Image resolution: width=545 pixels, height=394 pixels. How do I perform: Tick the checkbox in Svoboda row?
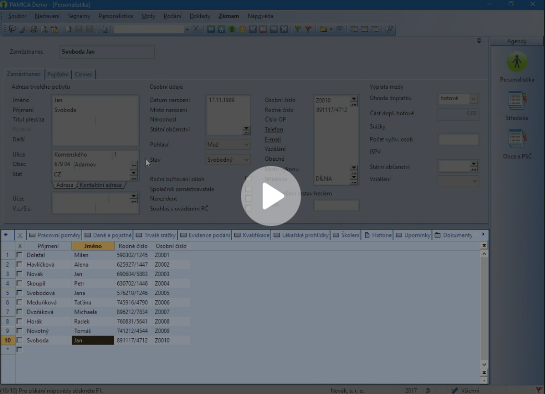point(19,340)
